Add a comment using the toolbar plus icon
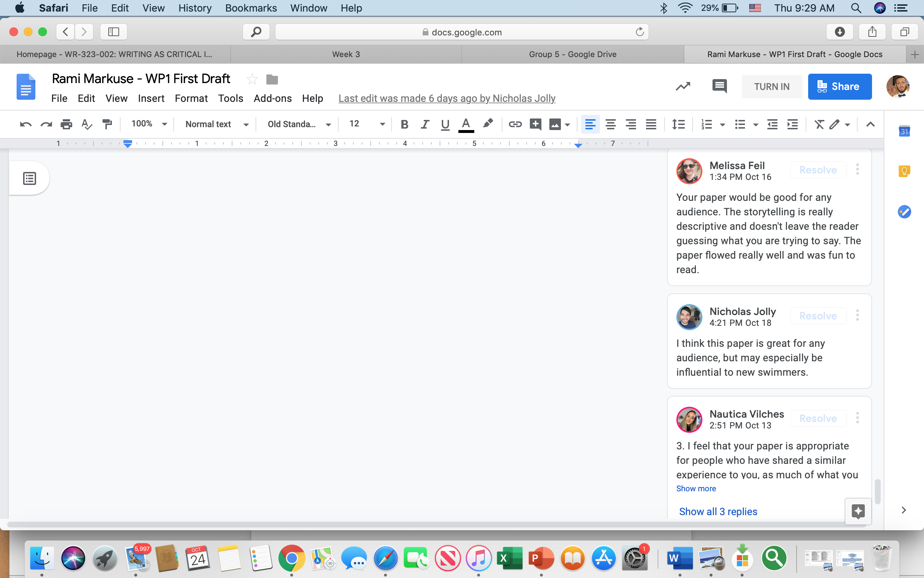Screen dimensions: 924x578 tap(535, 124)
